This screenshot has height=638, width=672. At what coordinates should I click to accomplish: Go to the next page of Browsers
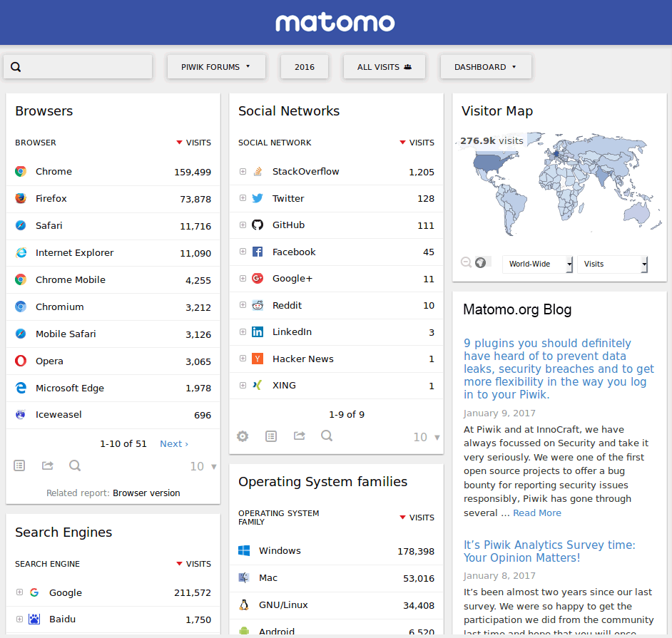coord(173,443)
